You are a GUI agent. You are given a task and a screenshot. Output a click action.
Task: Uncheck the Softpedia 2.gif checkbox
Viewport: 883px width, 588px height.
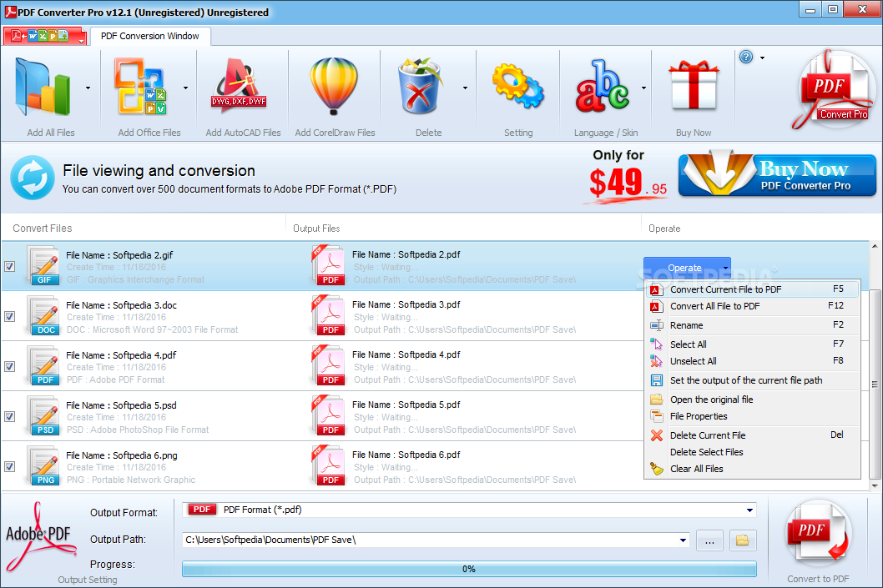pyautogui.click(x=9, y=266)
